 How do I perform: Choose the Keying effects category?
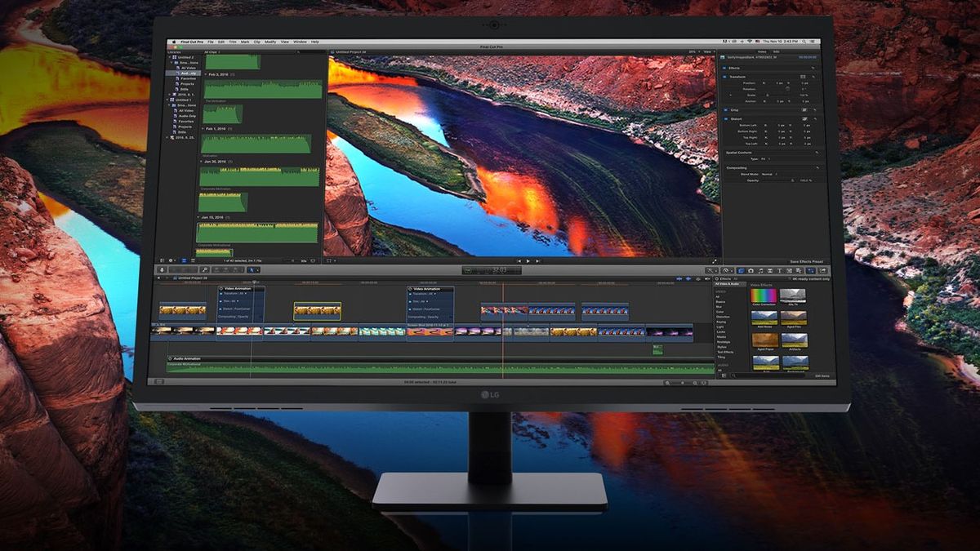click(x=721, y=322)
